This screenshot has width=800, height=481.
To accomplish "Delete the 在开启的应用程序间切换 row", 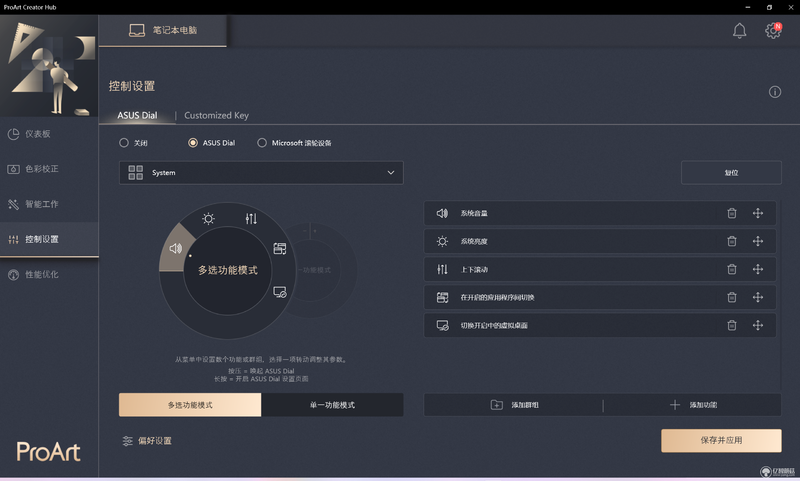I will click(x=732, y=297).
